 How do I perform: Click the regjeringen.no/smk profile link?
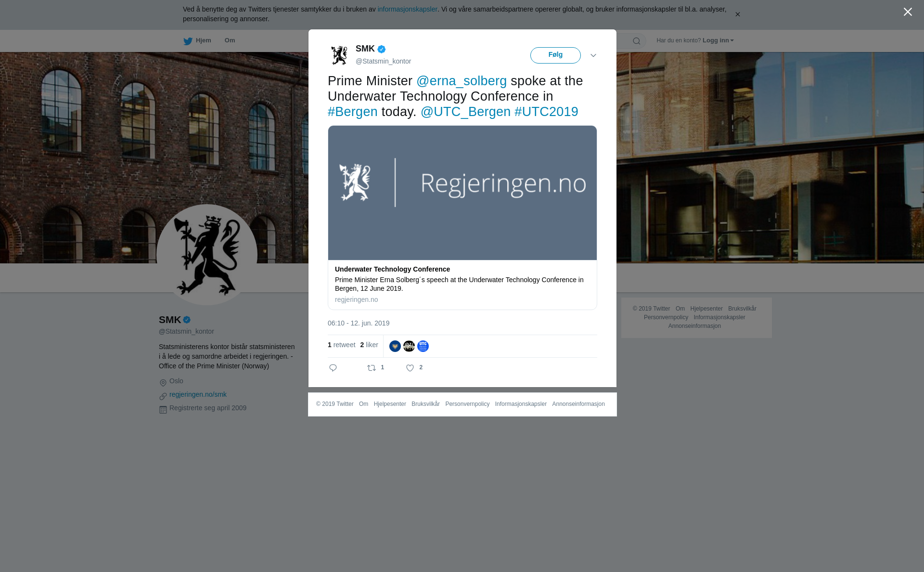(198, 394)
